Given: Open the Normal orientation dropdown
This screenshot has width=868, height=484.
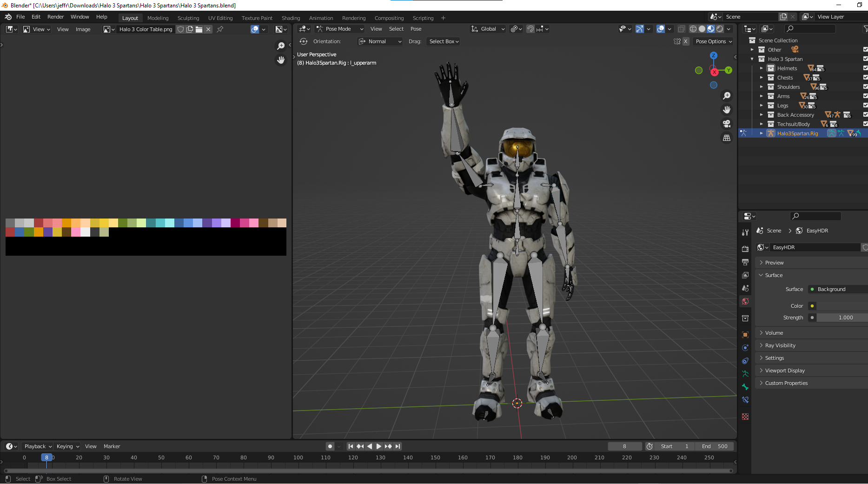Looking at the screenshot, I should pos(380,41).
